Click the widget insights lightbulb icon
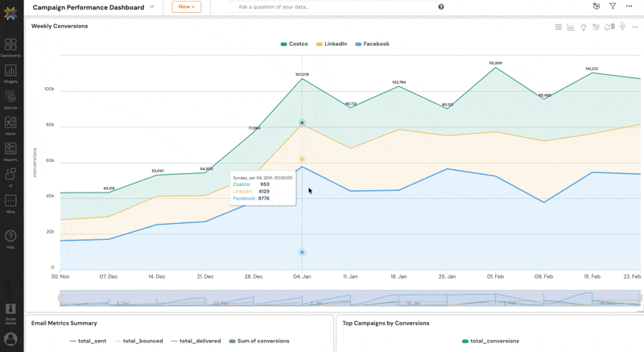The image size is (644, 352). click(584, 27)
